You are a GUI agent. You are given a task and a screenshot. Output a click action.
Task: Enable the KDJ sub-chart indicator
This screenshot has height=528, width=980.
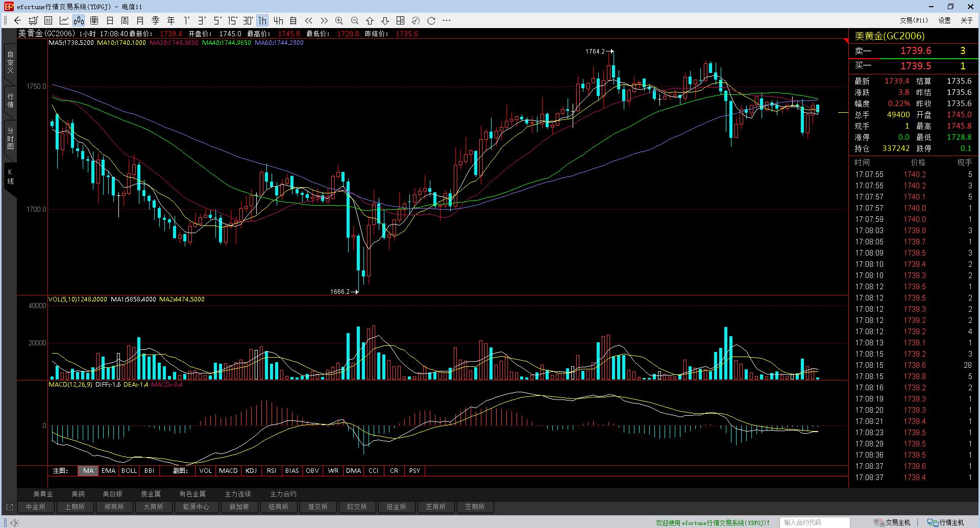[x=251, y=471]
